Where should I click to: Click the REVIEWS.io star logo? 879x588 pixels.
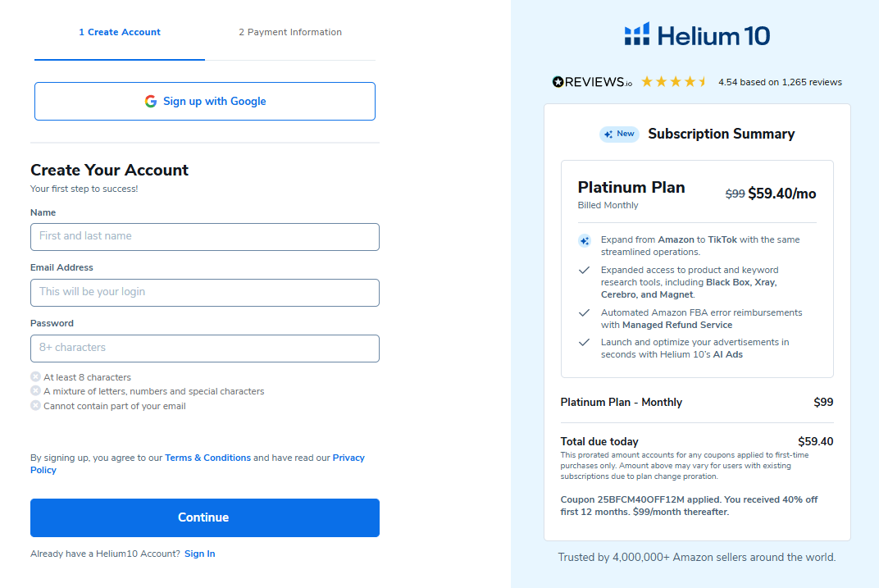pos(557,82)
